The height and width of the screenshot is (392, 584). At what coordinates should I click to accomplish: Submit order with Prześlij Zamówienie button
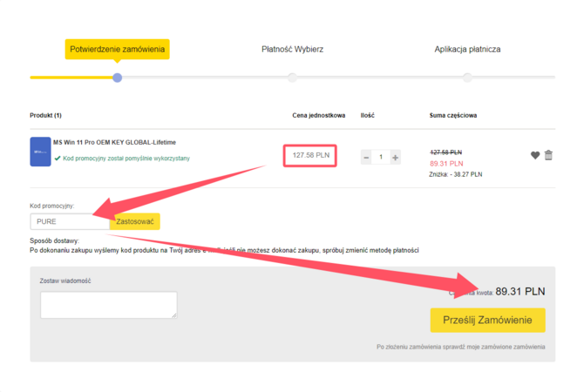487,320
